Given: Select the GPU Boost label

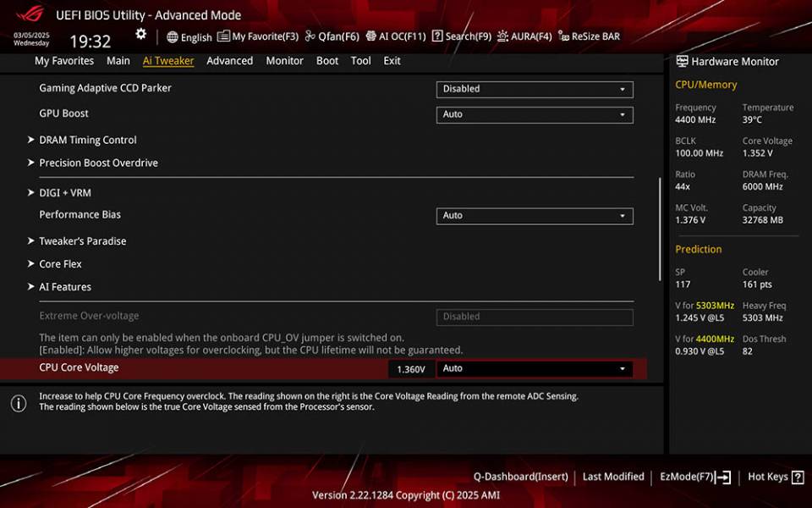Looking at the screenshot, I should coord(63,113).
